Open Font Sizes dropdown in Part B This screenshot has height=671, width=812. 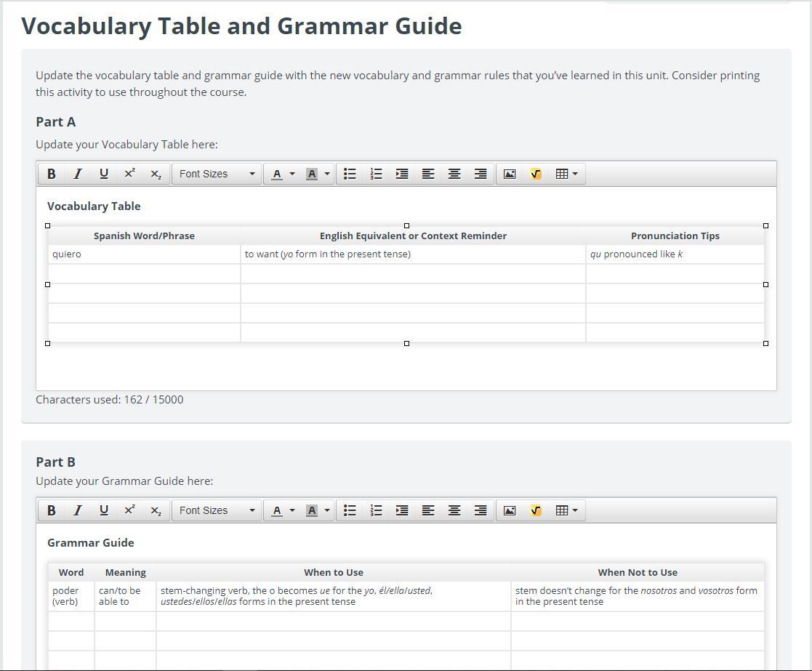tap(216, 510)
